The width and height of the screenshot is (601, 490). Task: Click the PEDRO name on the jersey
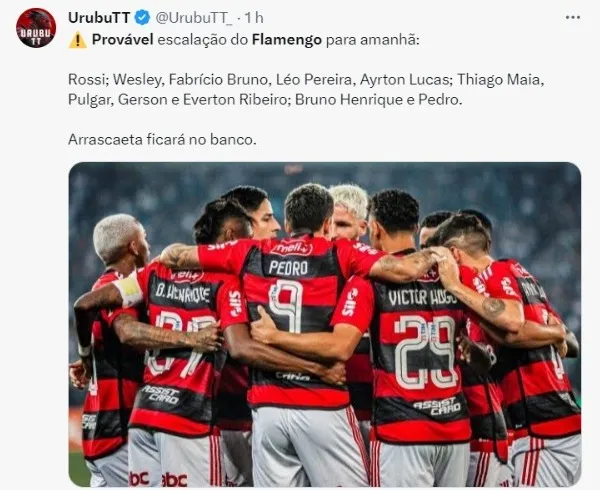tap(288, 268)
